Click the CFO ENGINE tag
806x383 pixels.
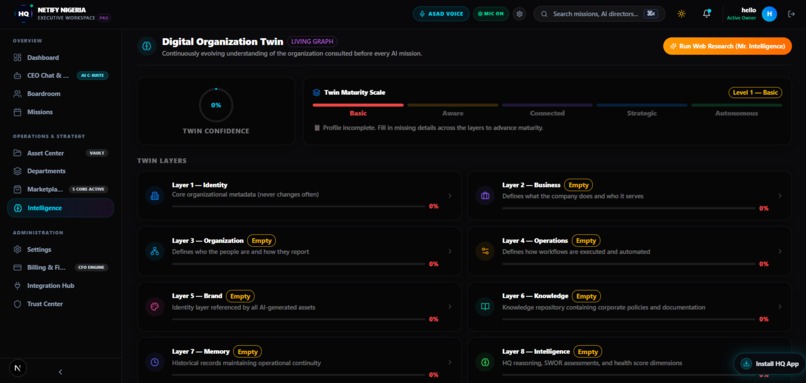click(x=91, y=267)
